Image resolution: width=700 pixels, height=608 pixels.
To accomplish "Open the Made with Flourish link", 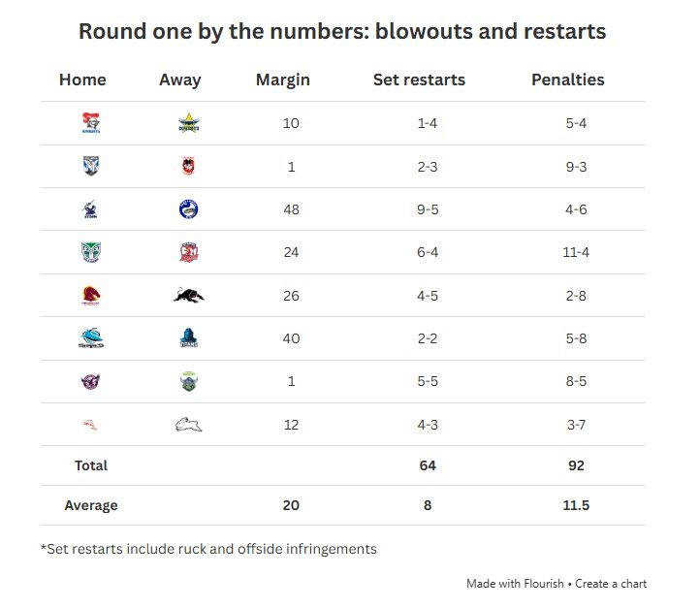I will click(x=515, y=584).
